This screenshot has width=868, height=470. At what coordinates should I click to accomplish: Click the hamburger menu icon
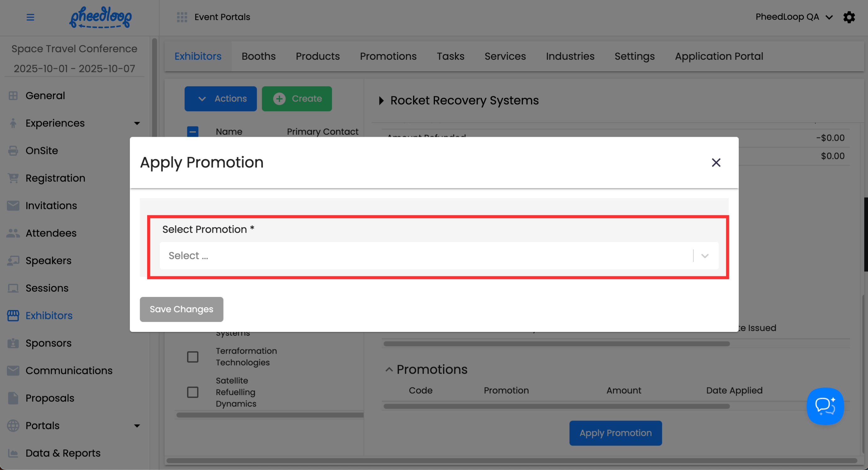(x=30, y=17)
